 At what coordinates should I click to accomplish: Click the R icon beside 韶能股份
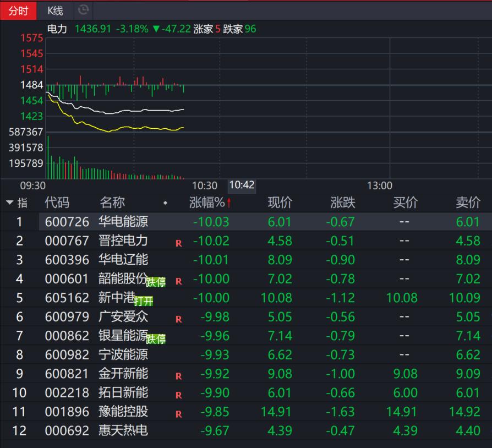pyautogui.click(x=178, y=281)
